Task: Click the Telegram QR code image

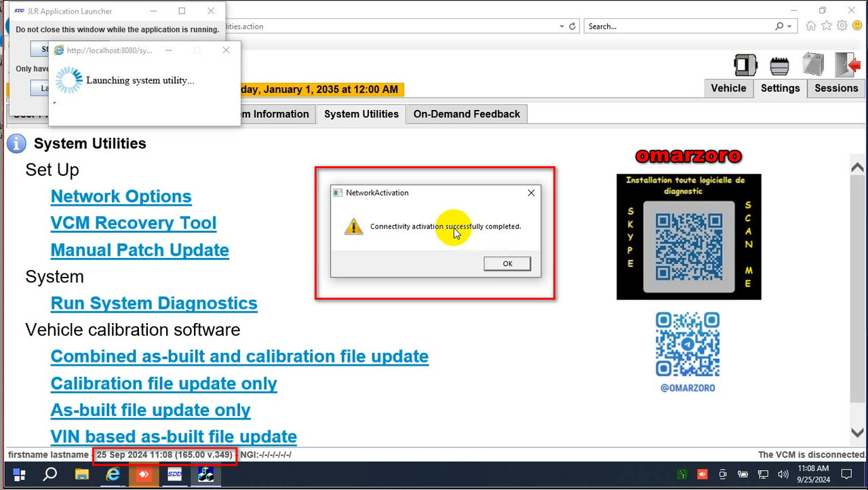Action: pyautogui.click(x=688, y=344)
